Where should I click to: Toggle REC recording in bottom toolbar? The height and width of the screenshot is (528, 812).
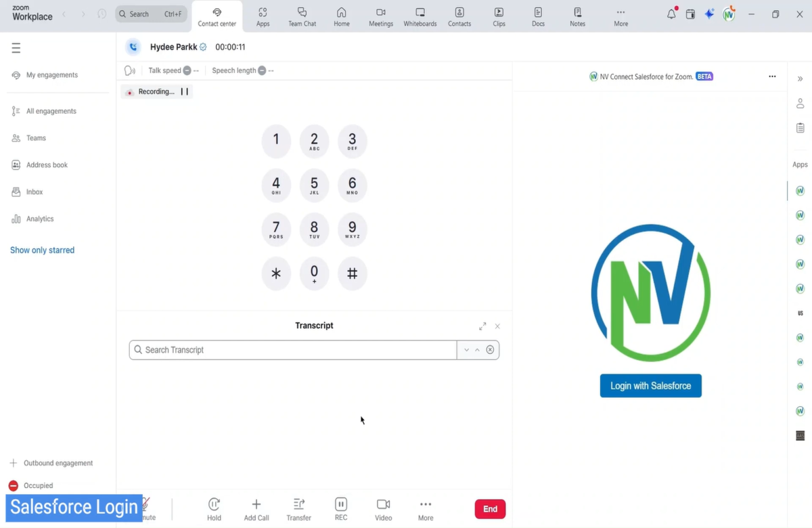[341, 508]
